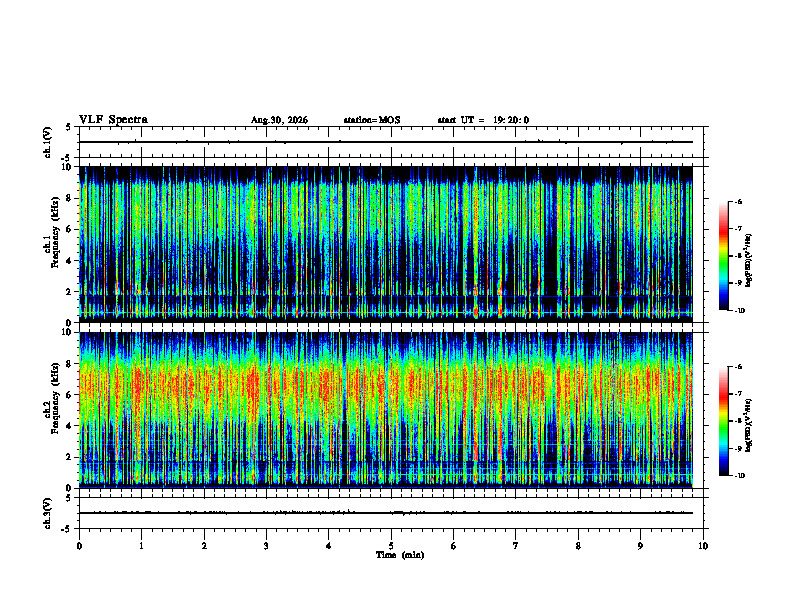This screenshot has width=792, height=612.
Task: Click the Time (min) axis label
Action: 400,555
